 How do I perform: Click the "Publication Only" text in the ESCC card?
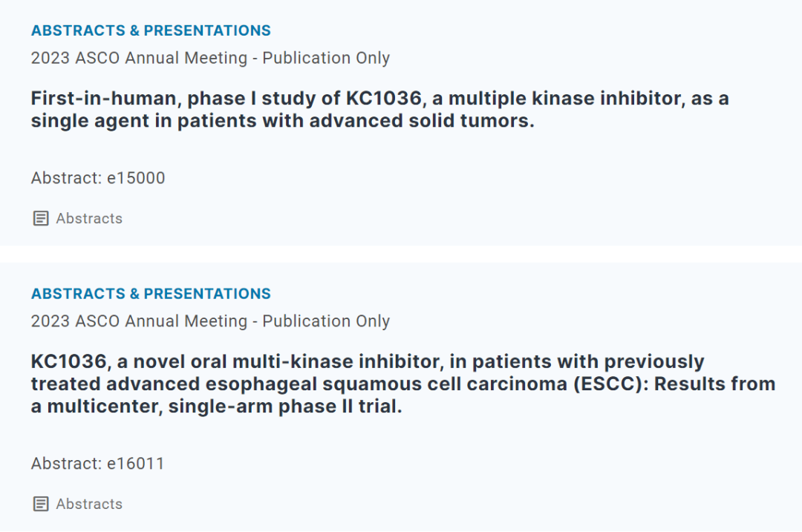(326, 321)
